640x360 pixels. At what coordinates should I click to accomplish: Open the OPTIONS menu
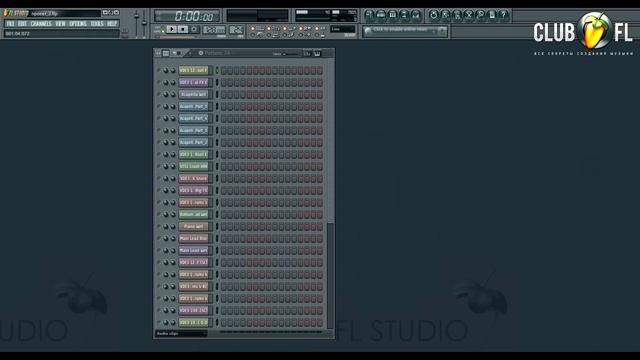pyautogui.click(x=78, y=24)
